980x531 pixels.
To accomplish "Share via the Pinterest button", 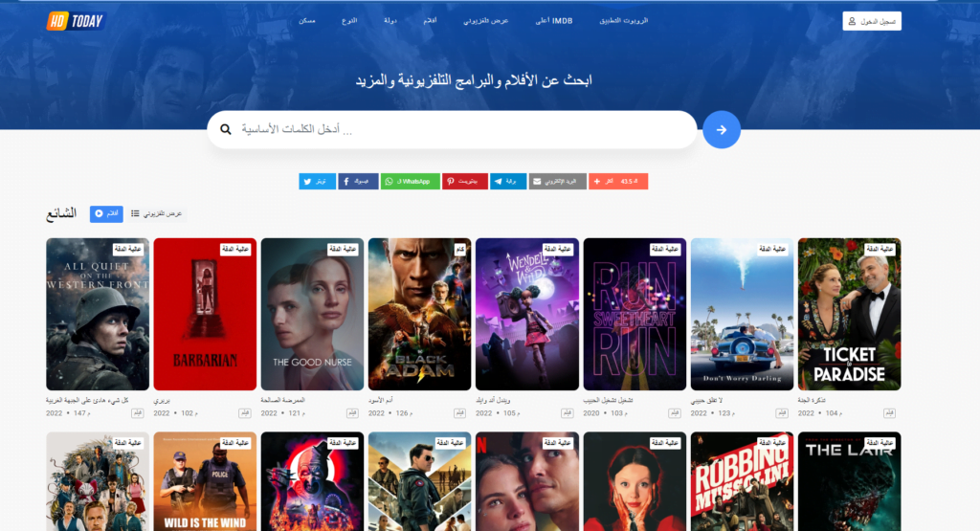I will pyautogui.click(x=465, y=181).
